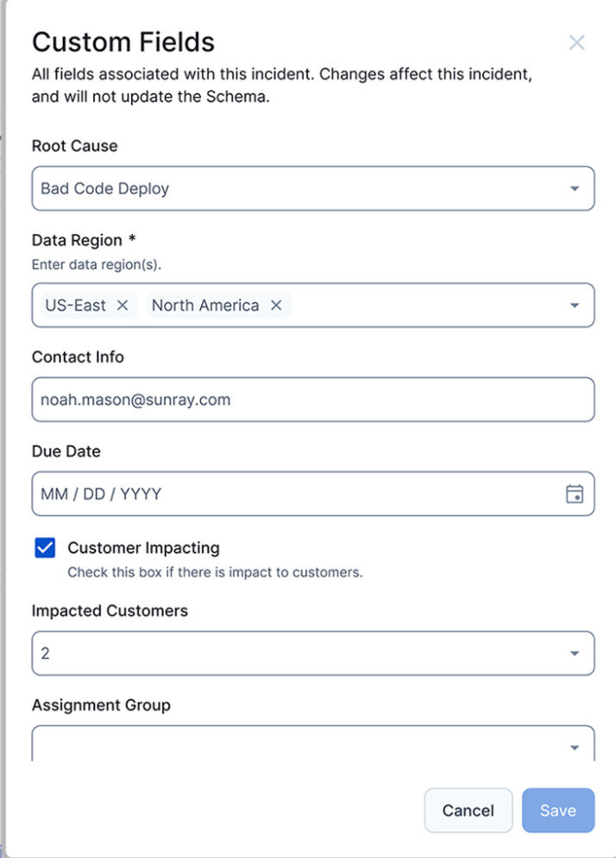Cancel the Custom Fields edits
This screenshot has height=858, width=616.
pyautogui.click(x=468, y=811)
